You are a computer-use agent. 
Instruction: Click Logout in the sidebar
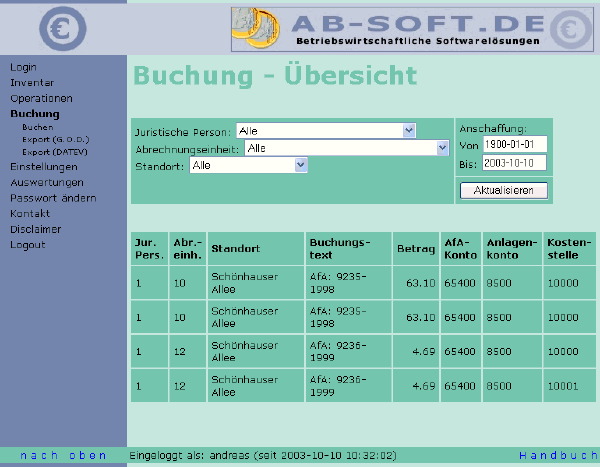coord(28,245)
